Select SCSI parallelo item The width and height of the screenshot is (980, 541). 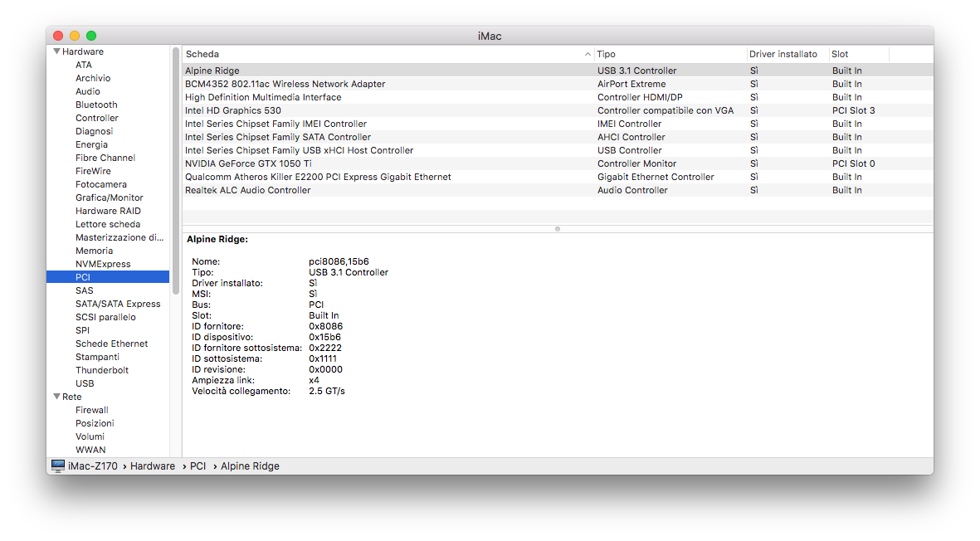point(105,317)
